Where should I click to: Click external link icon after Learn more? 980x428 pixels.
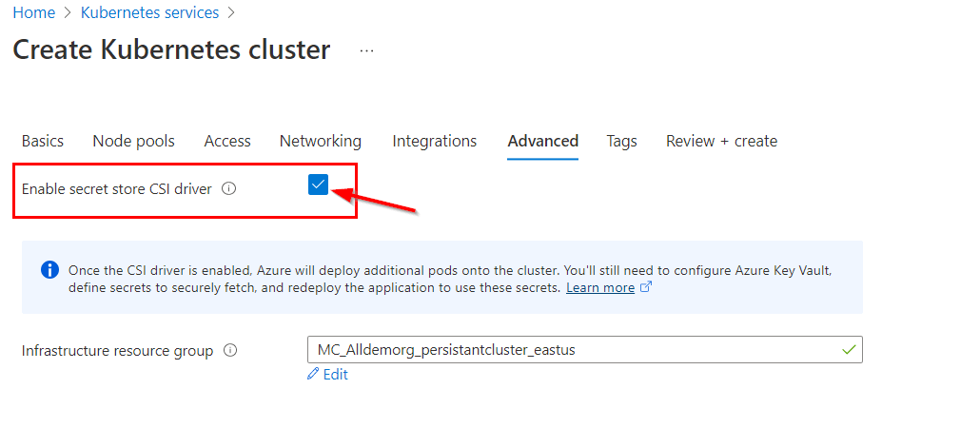click(x=646, y=286)
